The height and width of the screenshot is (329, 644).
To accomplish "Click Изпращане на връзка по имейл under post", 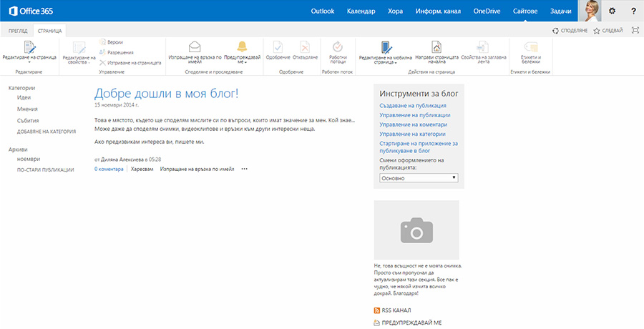I will click(197, 169).
